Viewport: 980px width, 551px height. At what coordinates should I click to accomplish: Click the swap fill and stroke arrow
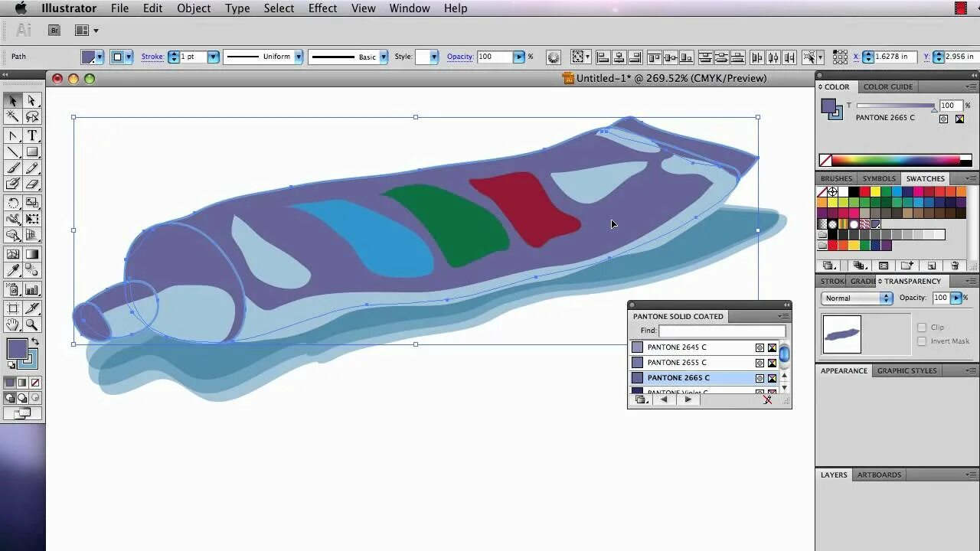34,342
